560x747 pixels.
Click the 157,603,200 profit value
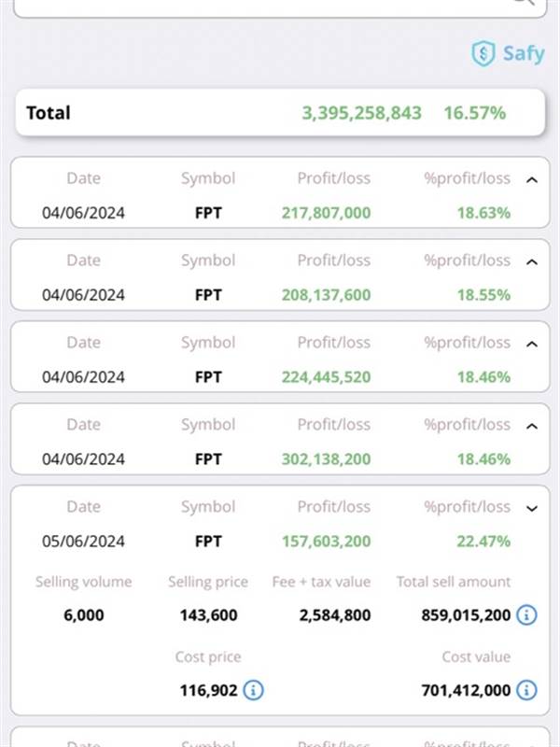tap(326, 542)
